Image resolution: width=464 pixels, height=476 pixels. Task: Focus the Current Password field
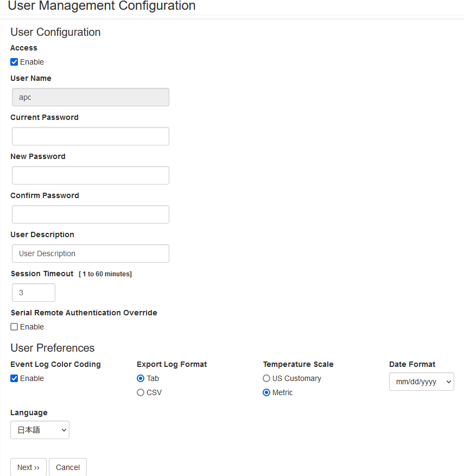tap(91, 136)
